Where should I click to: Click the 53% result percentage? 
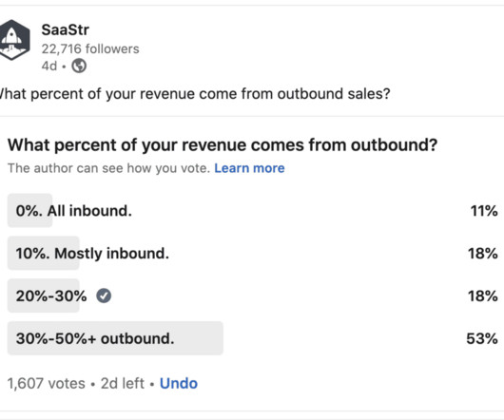(x=482, y=338)
